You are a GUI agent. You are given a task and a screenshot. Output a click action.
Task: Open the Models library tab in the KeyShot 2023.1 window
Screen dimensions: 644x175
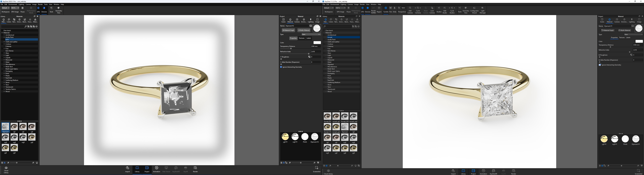click(x=35, y=20)
